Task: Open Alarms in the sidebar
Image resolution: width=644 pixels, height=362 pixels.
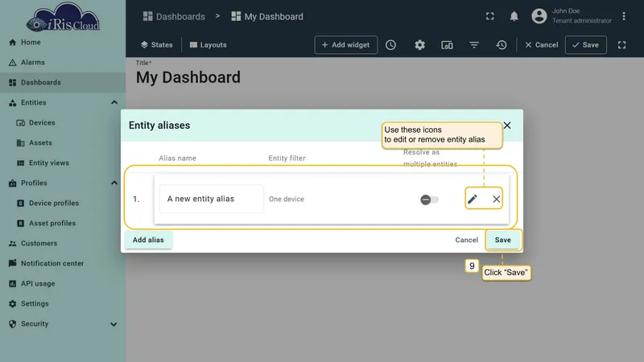Action: pyautogui.click(x=63, y=63)
